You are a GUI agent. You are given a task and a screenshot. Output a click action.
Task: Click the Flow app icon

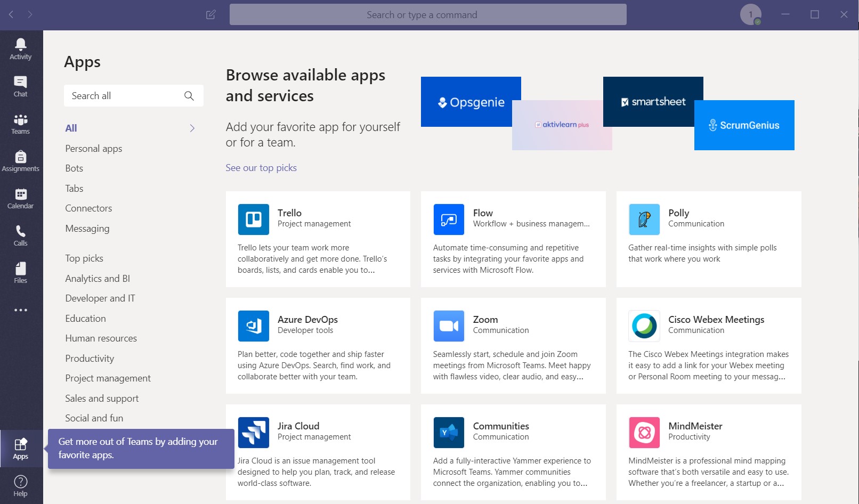(x=449, y=219)
